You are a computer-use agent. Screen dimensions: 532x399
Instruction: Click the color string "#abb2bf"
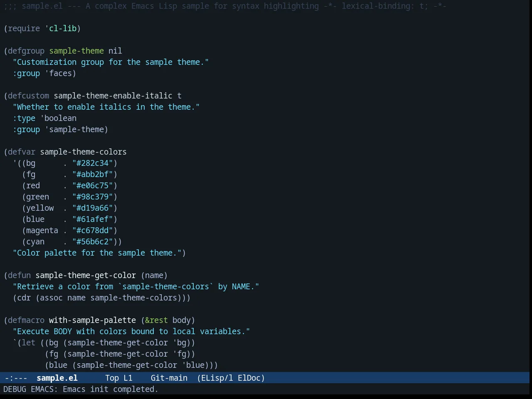pos(92,174)
